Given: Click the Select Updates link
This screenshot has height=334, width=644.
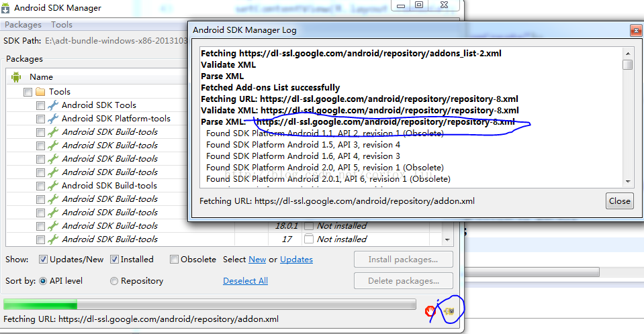Looking at the screenshot, I should click(x=296, y=260).
